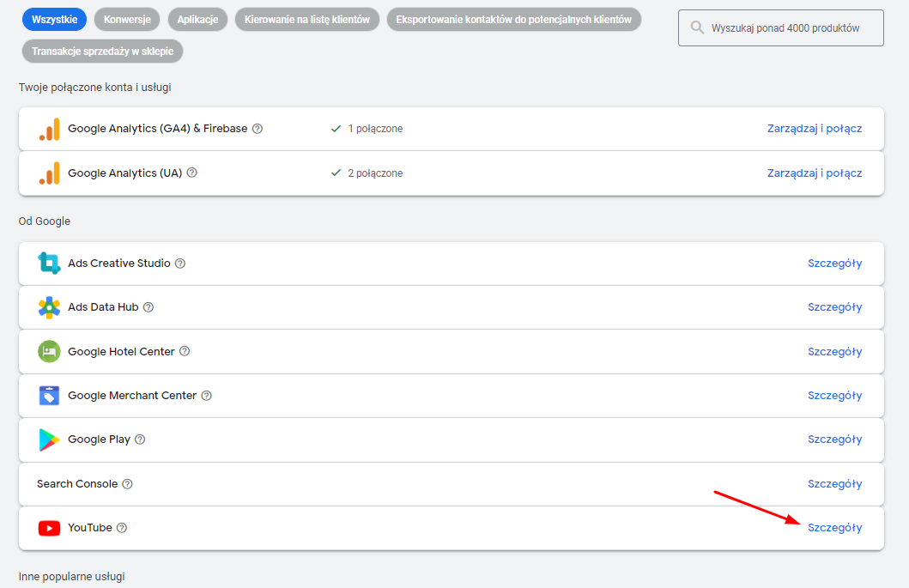Screen dimensions: 909x588
Task: Click the Google Hotel Center icon
Action: tap(49, 351)
